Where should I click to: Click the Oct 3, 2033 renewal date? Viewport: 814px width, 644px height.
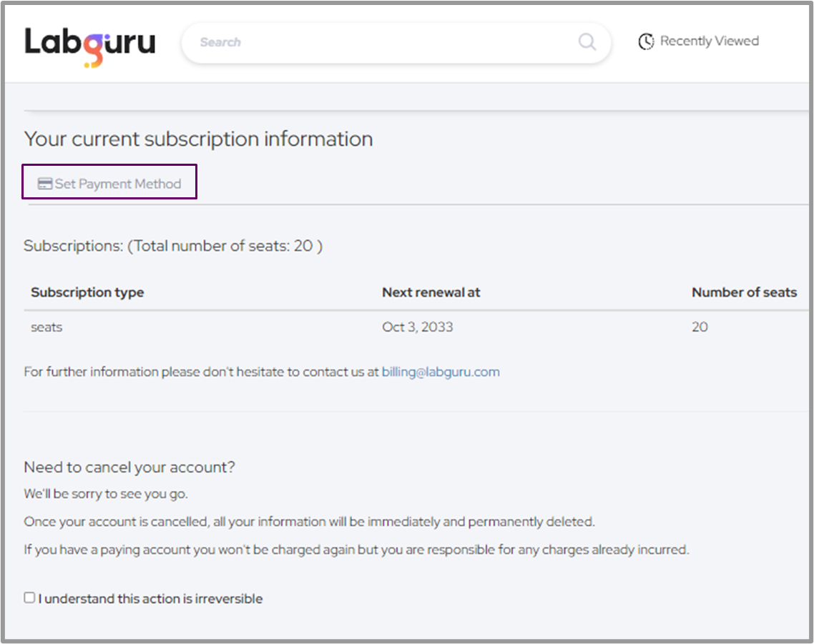click(417, 327)
